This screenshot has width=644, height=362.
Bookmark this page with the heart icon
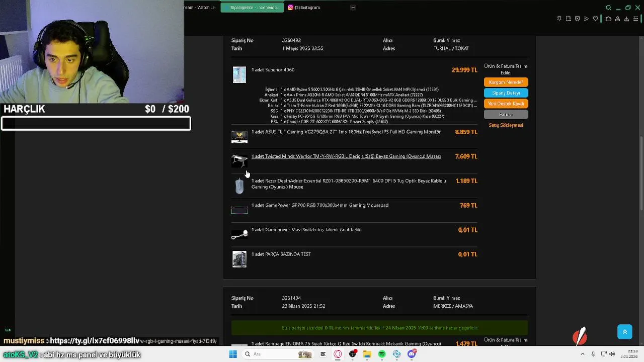point(596,19)
